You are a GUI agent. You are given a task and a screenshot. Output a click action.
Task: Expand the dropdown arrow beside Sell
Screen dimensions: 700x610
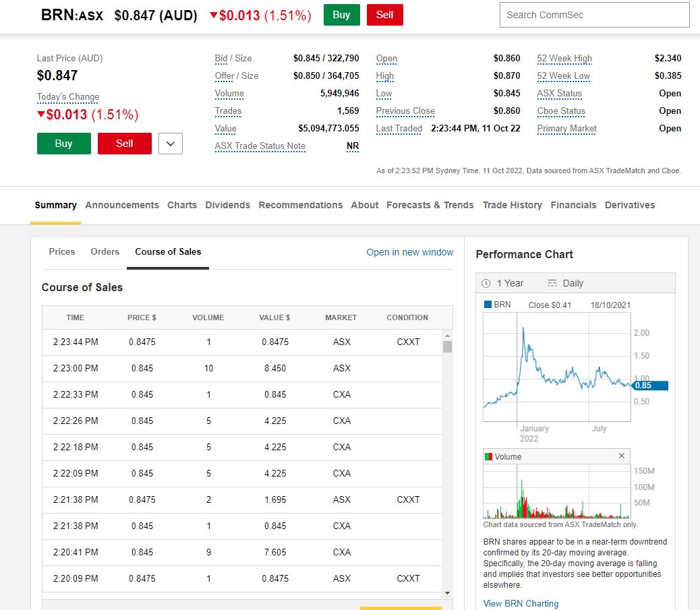point(171,144)
